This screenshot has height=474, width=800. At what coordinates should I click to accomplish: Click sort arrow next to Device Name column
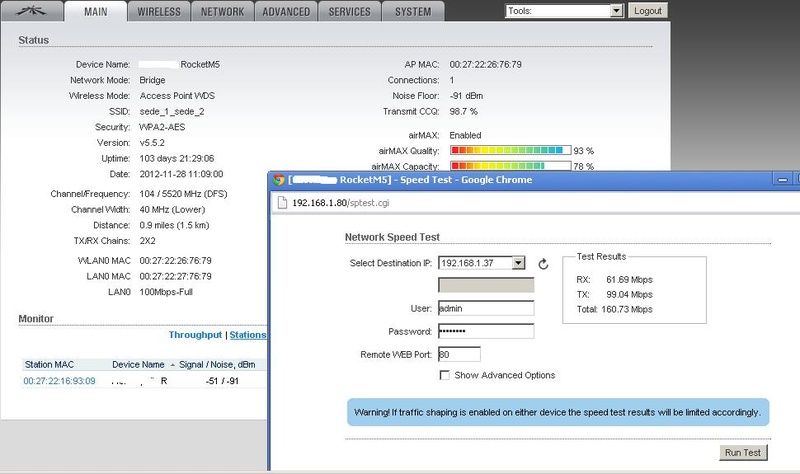pos(172,365)
